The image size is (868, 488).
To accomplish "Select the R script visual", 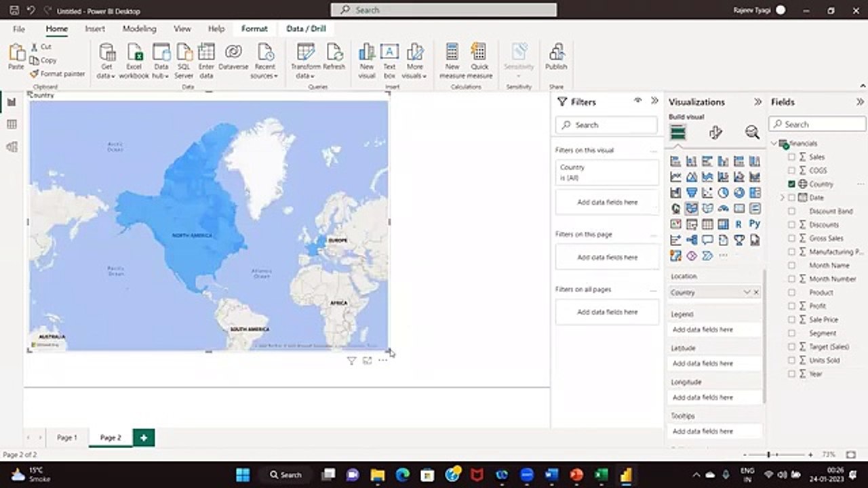I will tap(738, 224).
